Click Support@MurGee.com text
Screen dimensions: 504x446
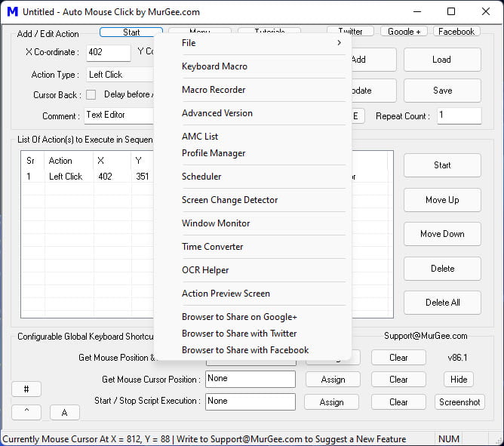click(426, 336)
